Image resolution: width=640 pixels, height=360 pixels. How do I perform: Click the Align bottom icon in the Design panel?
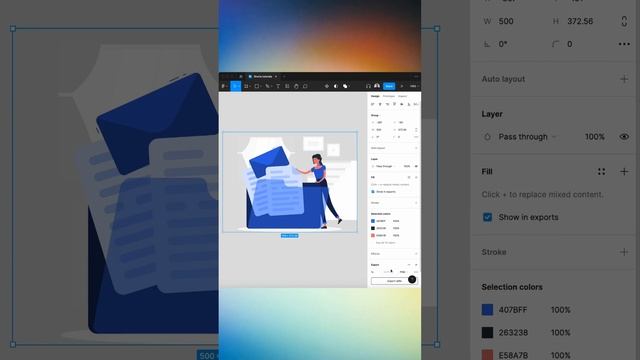409,104
